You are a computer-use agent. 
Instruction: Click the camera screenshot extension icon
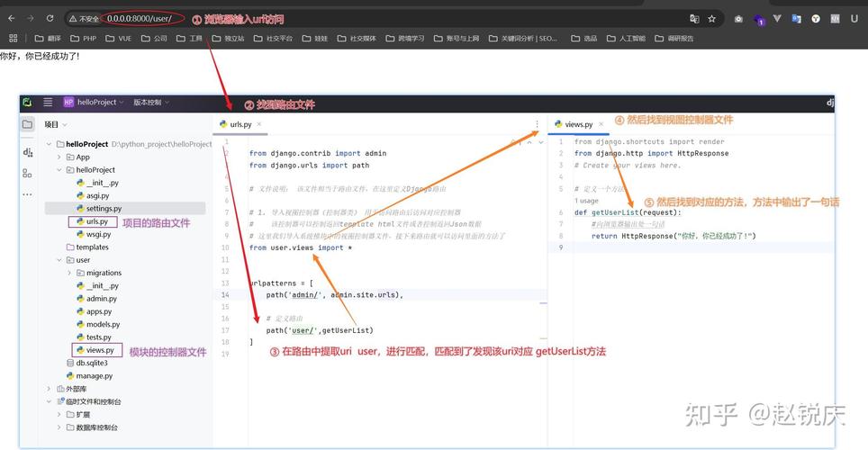(x=738, y=19)
